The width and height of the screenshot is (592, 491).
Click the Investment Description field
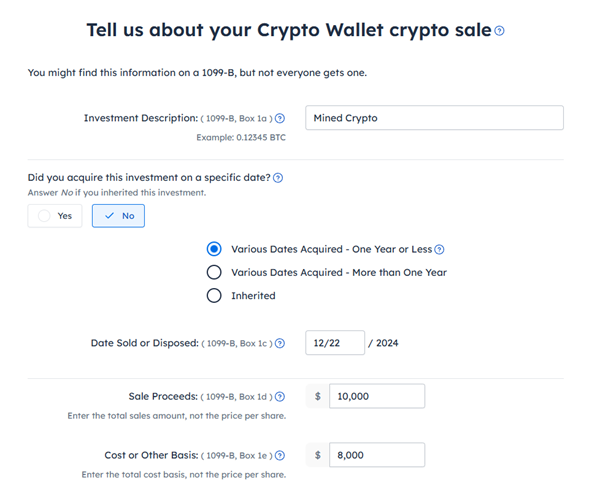pyautogui.click(x=434, y=118)
